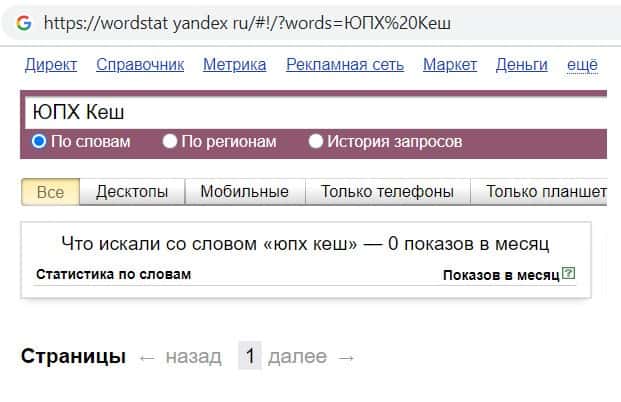Select page number 1
This screenshot has height=402, width=621.
(250, 356)
